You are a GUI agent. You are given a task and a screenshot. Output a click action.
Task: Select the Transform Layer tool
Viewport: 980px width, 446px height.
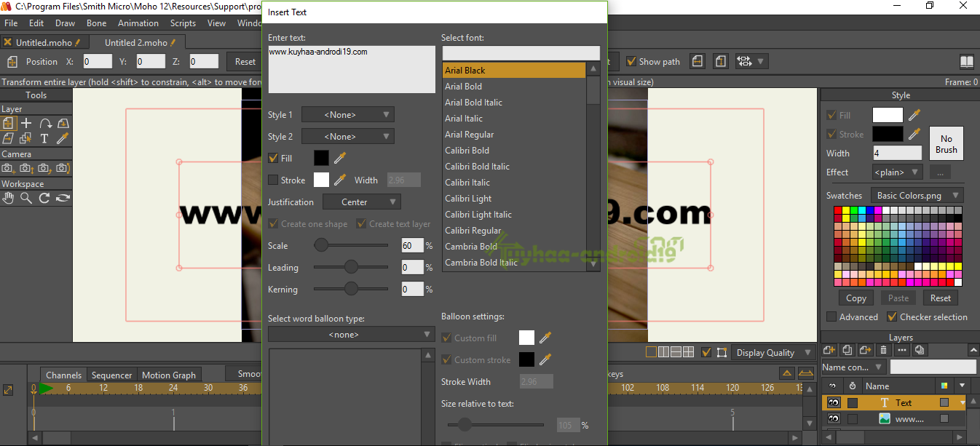(x=9, y=124)
